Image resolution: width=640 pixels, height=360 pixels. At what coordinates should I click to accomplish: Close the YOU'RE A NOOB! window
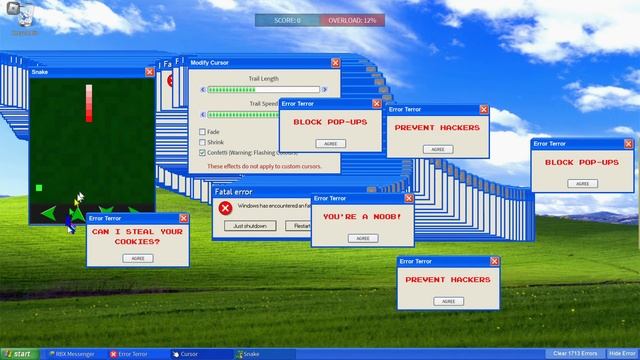click(409, 198)
